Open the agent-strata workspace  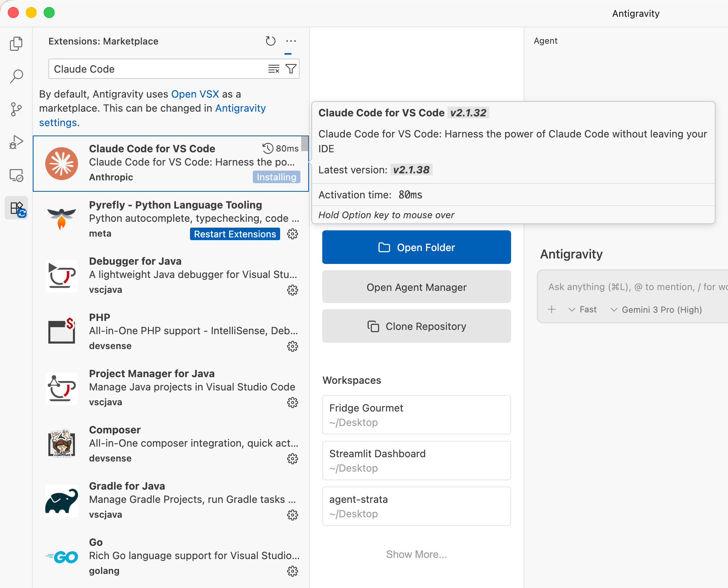click(x=416, y=506)
